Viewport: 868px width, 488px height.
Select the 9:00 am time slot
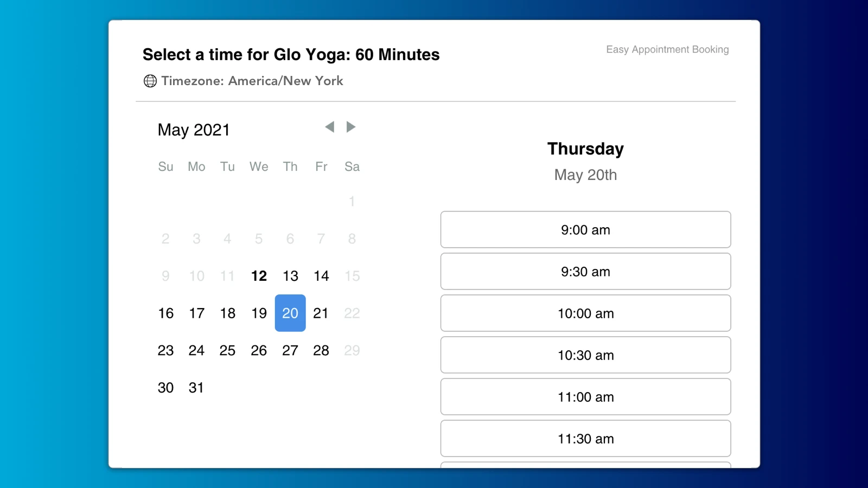(585, 230)
